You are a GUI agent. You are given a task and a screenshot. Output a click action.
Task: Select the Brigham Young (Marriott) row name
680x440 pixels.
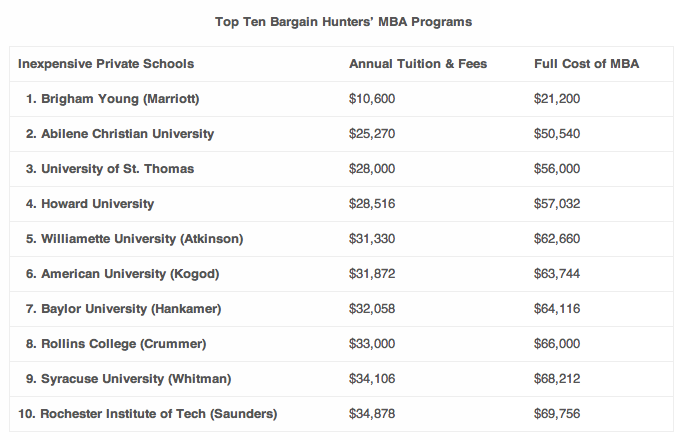click(x=112, y=99)
